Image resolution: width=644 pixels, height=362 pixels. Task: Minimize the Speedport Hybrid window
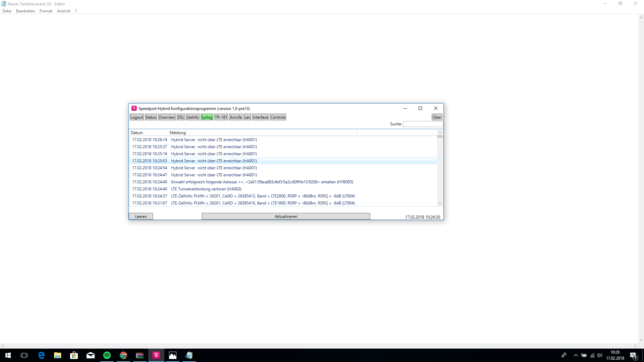tap(405, 108)
